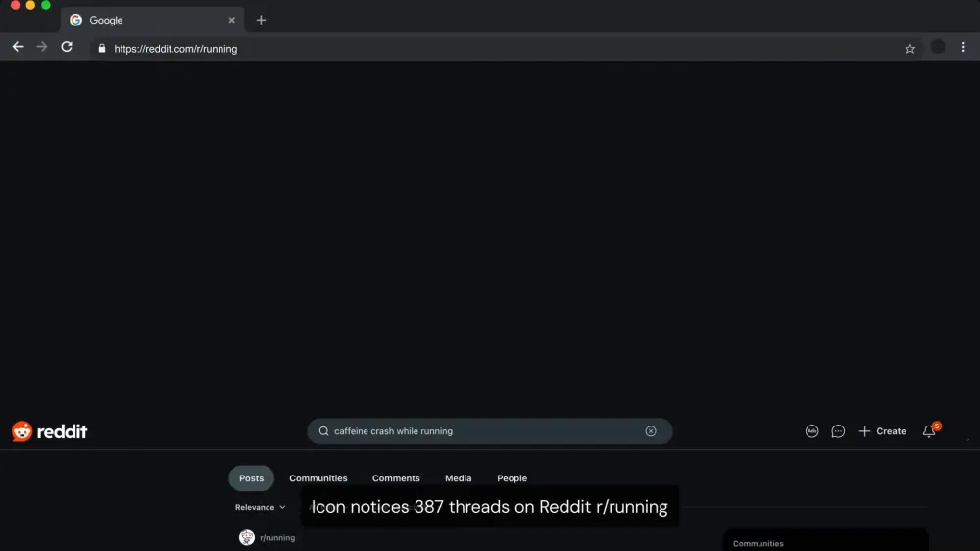
Task: Bookmark this page with the star
Action: pyautogui.click(x=910, y=49)
